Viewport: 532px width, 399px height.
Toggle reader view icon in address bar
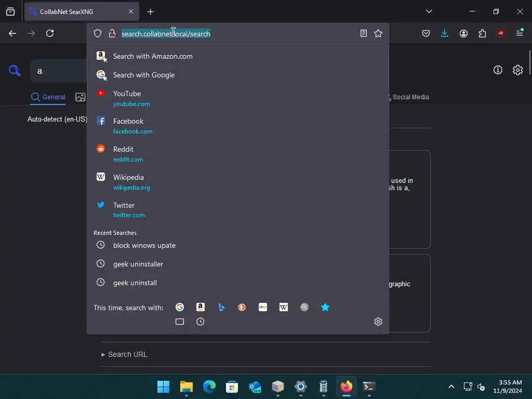tap(363, 33)
